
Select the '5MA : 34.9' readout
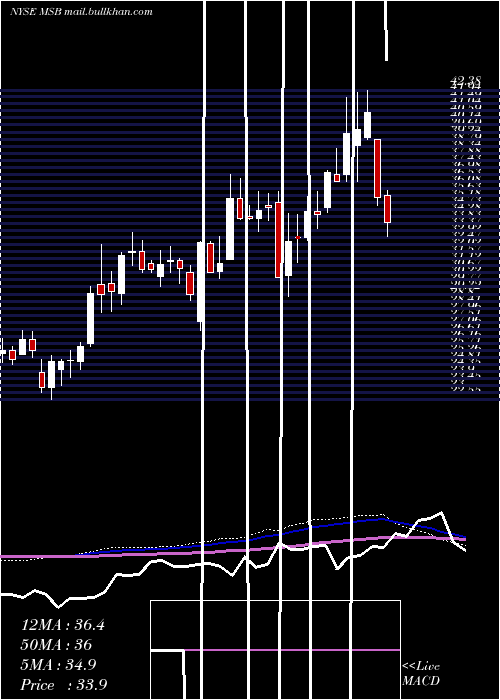(x=58, y=665)
